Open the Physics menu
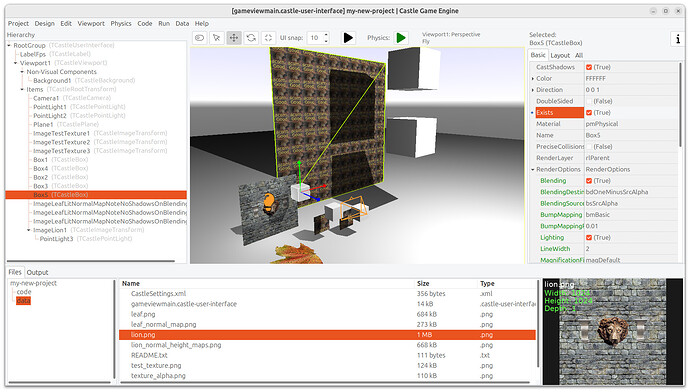The height and width of the screenshot is (392, 690). (x=121, y=23)
